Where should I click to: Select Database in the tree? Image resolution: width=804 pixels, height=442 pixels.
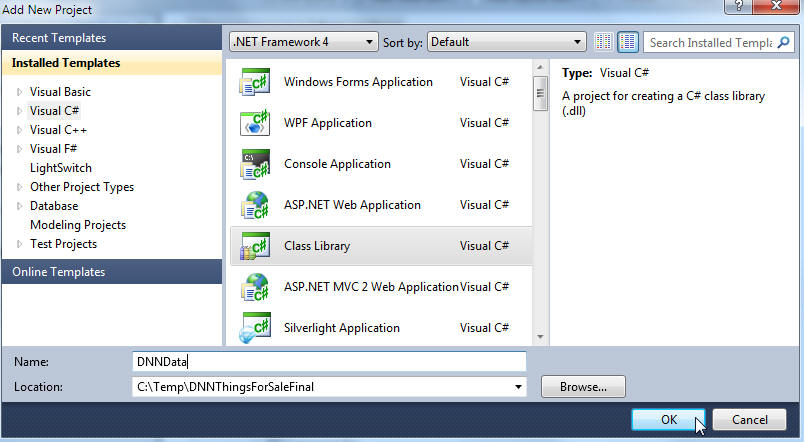tap(54, 206)
